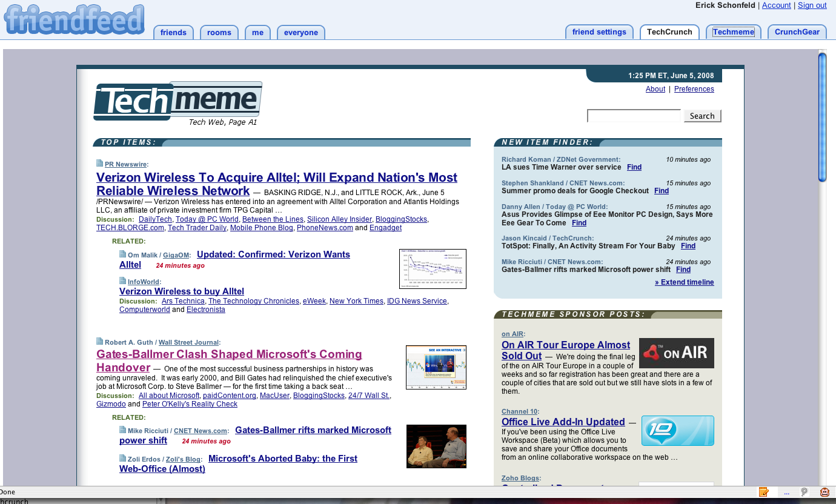Open the DailyTech discussion link
Screen dimensions: 836x504
pyautogui.click(x=155, y=219)
